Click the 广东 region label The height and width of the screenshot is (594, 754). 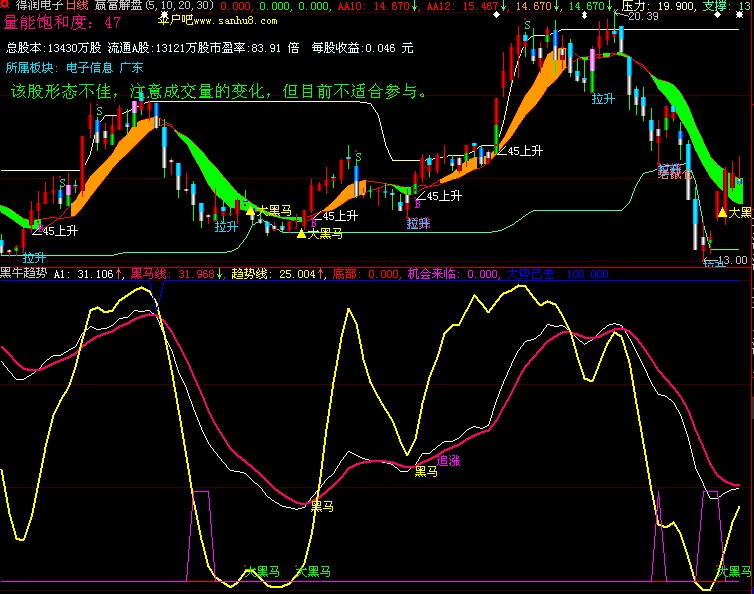click(131, 67)
